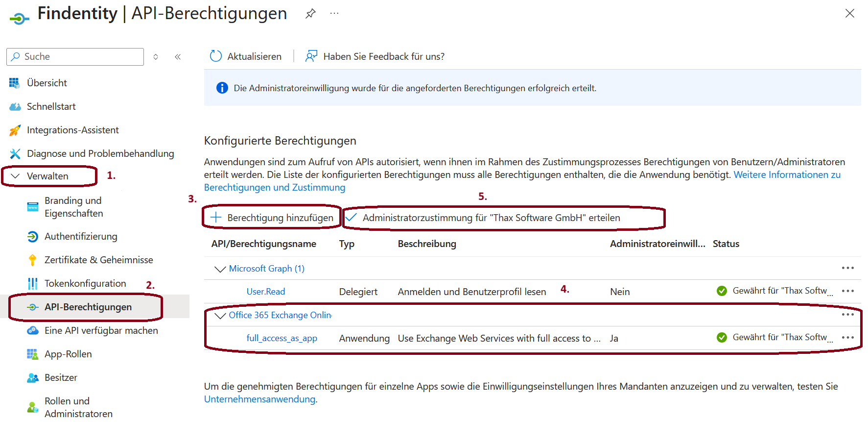
Task: Collapse the Verwalten section chevron
Action: tap(15, 176)
